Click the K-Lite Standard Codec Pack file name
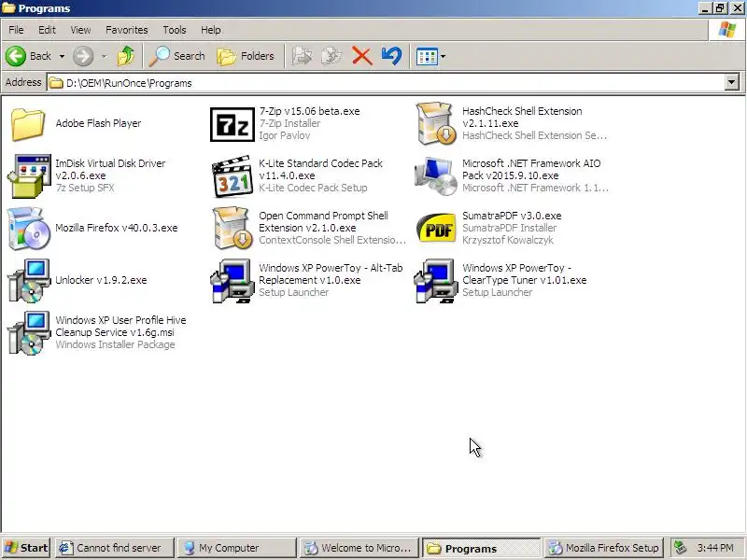This screenshot has width=747, height=560. coord(320,169)
